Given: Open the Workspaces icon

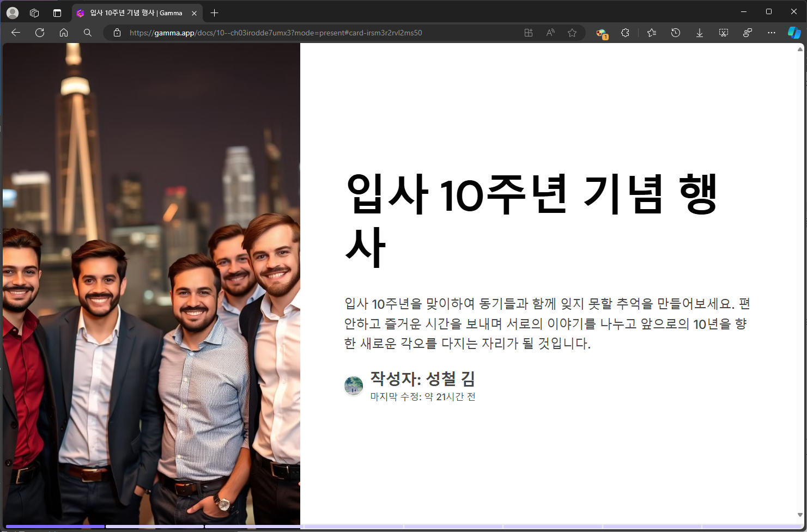Looking at the screenshot, I should click(34, 13).
